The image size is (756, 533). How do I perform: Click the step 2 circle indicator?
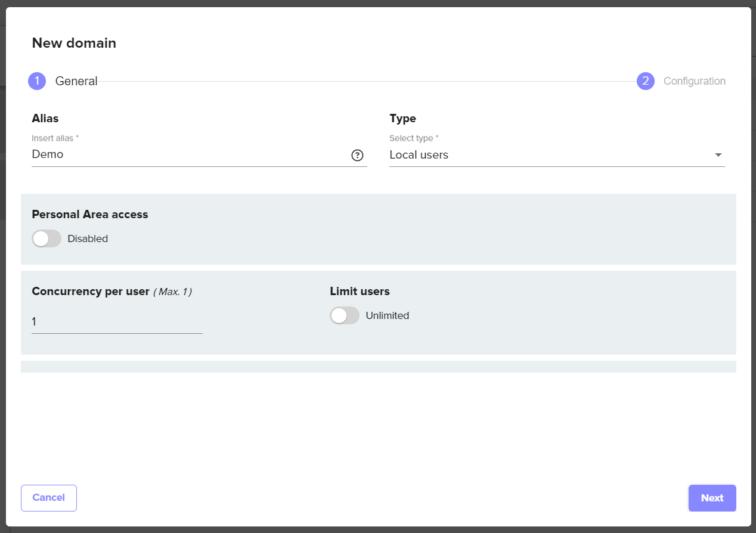tap(645, 81)
